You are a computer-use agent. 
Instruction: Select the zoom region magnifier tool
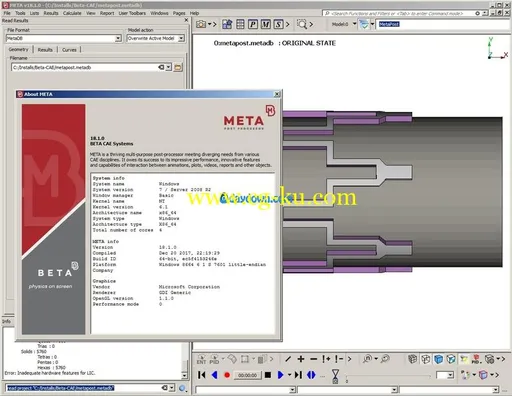coord(302,24)
